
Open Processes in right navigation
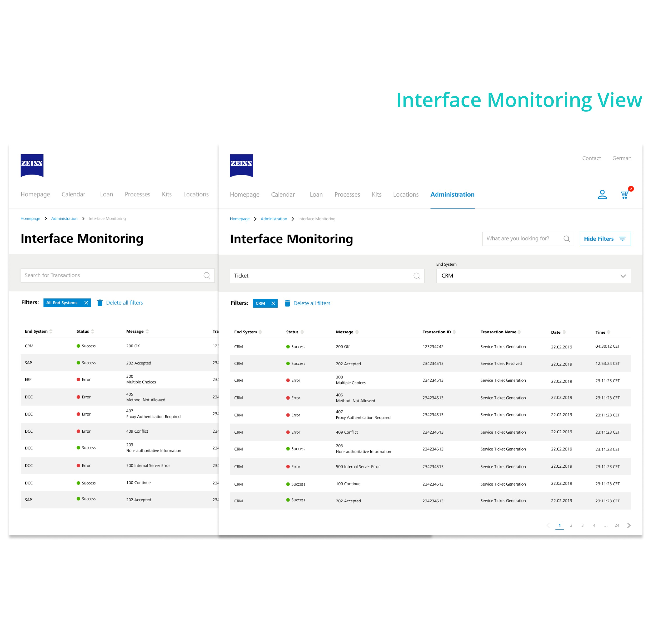click(347, 195)
